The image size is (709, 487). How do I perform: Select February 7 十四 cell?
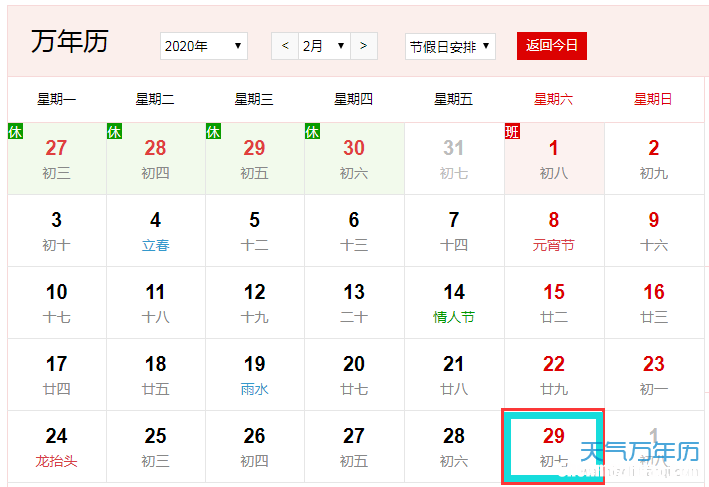coord(454,231)
